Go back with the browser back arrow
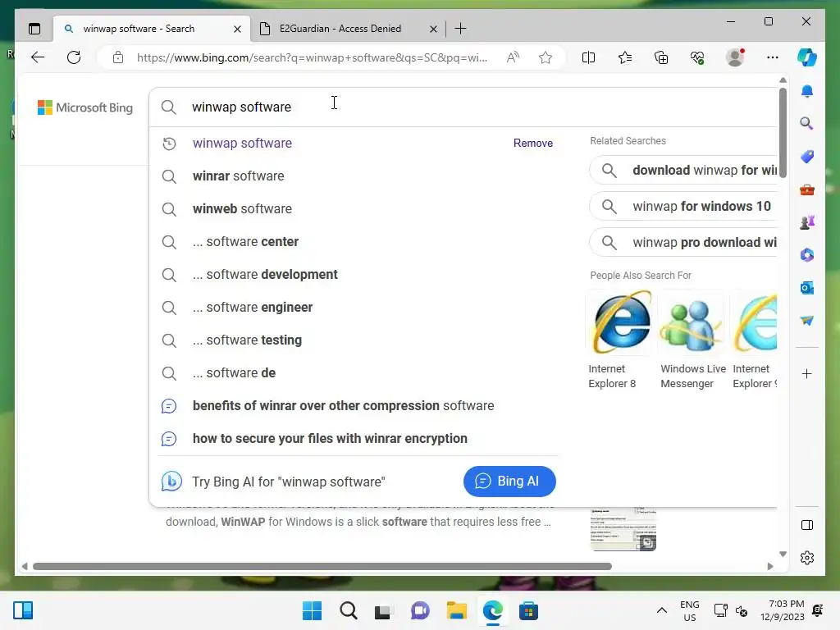The height and width of the screenshot is (630, 840). (x=38, y=57)
